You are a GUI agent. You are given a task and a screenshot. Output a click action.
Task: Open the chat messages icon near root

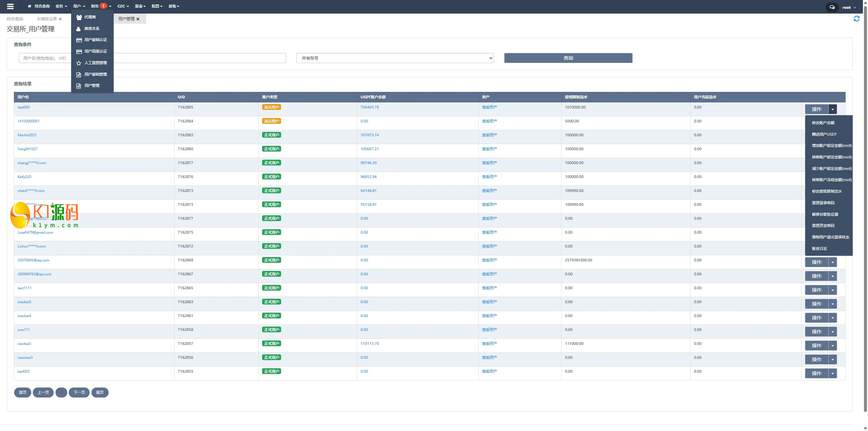(832, 7)
